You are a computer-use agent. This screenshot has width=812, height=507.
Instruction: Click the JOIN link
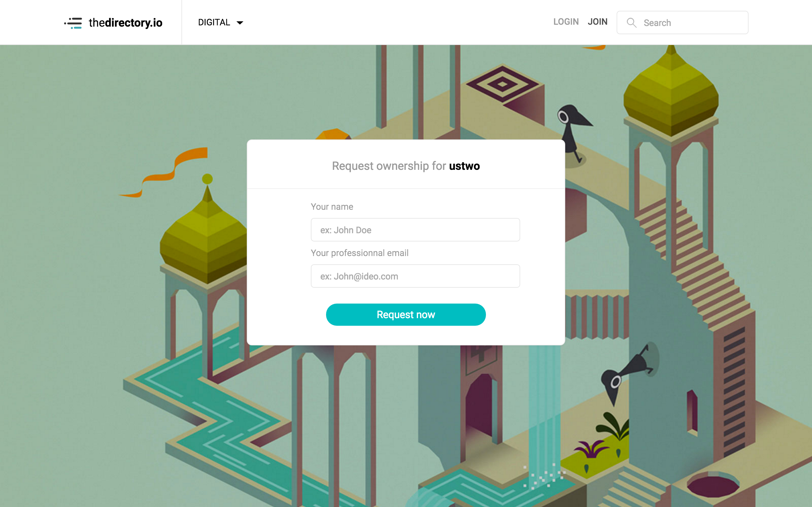coord(597,22)
